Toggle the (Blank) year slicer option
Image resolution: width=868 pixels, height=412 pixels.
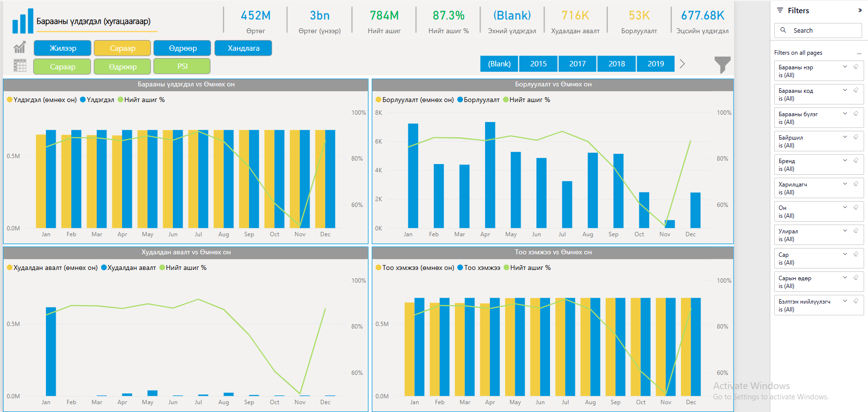pos(499,64)
